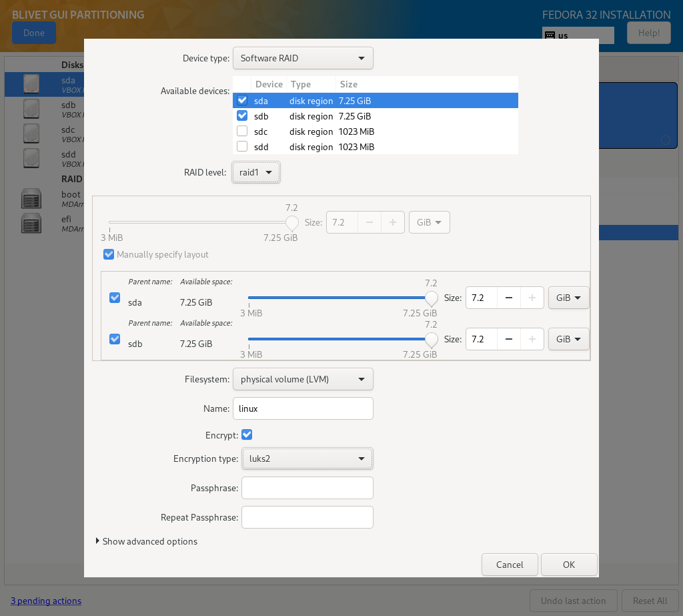This screenshot has width=683, height=616.
Task: Open the 3 pending actions link
Action: tap(46, 601)
